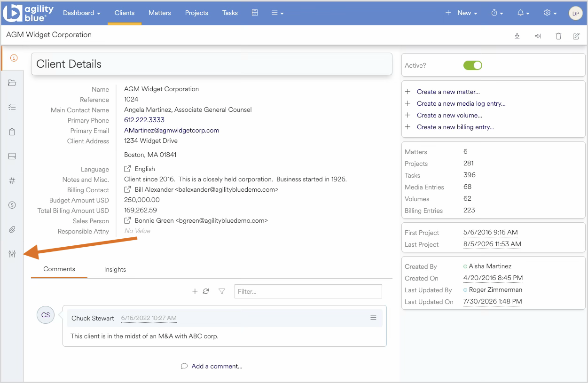Open the English language link icon
Viewport: 588px width, 383px height.
point(127,169)
